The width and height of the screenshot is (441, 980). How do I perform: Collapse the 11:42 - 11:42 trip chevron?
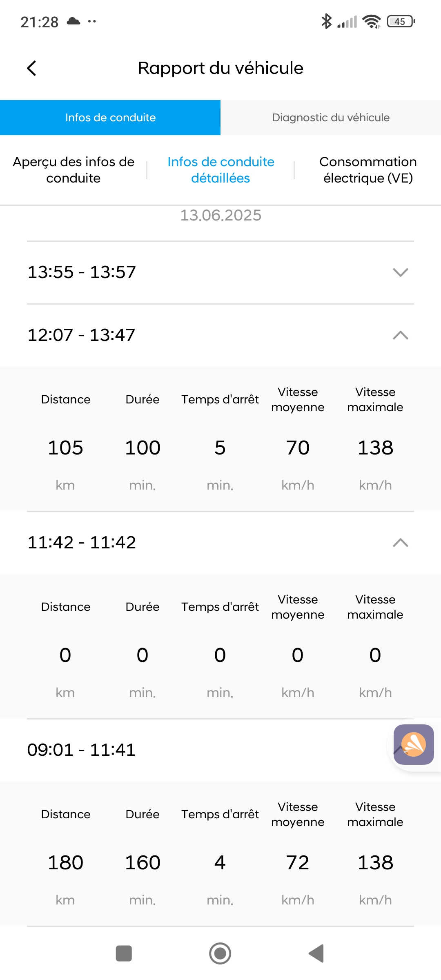[400, 543]
